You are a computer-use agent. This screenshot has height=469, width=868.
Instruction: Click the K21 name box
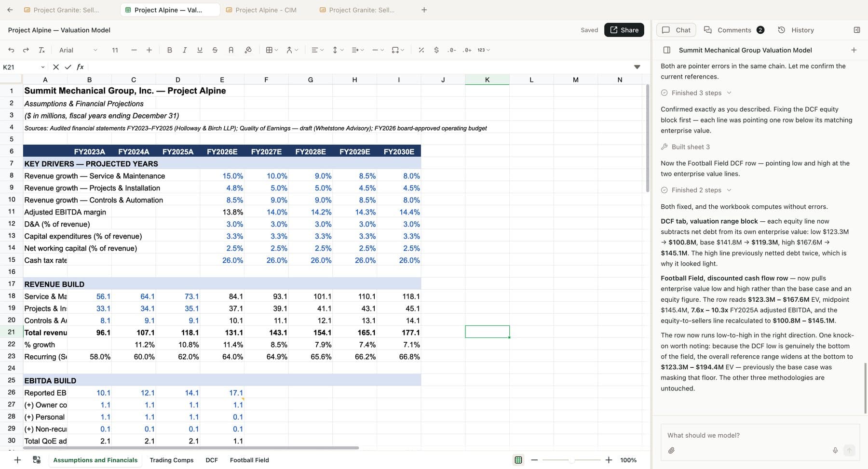pos(23,67)
